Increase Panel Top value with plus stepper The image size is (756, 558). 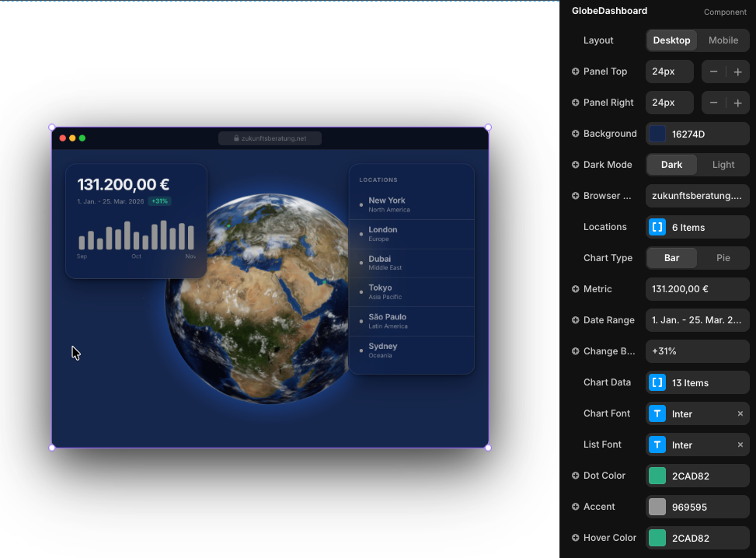coord(737,71)
